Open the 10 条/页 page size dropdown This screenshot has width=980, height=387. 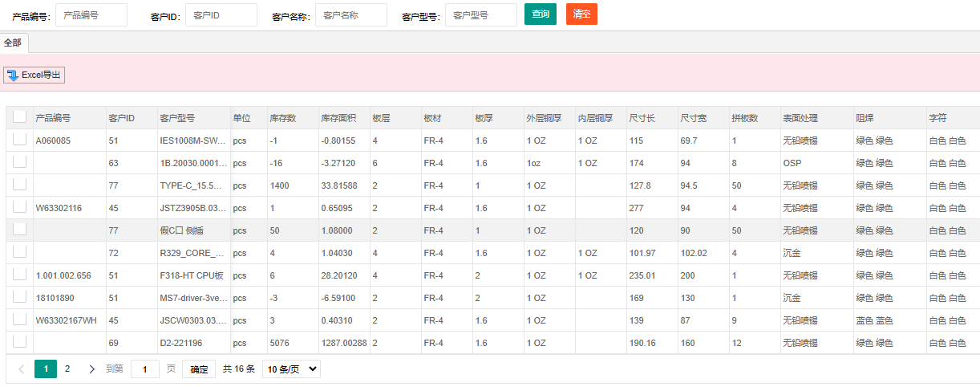(x=291, y=369)
